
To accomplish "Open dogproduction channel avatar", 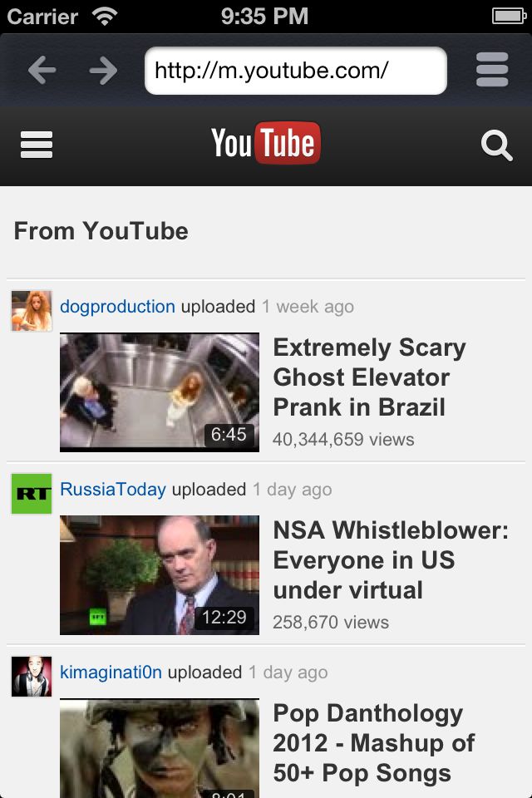I will click(32, 310).
